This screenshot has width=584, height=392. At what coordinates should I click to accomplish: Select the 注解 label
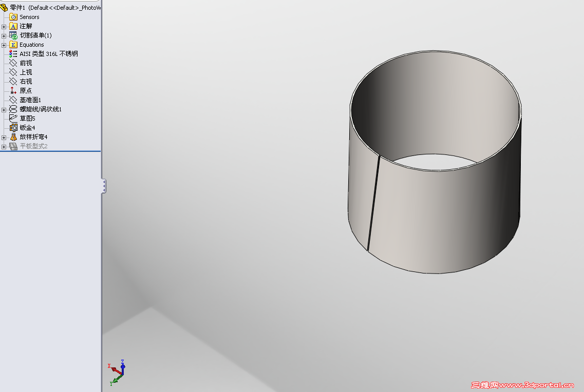pyautogui.click(x=26, y=26)
